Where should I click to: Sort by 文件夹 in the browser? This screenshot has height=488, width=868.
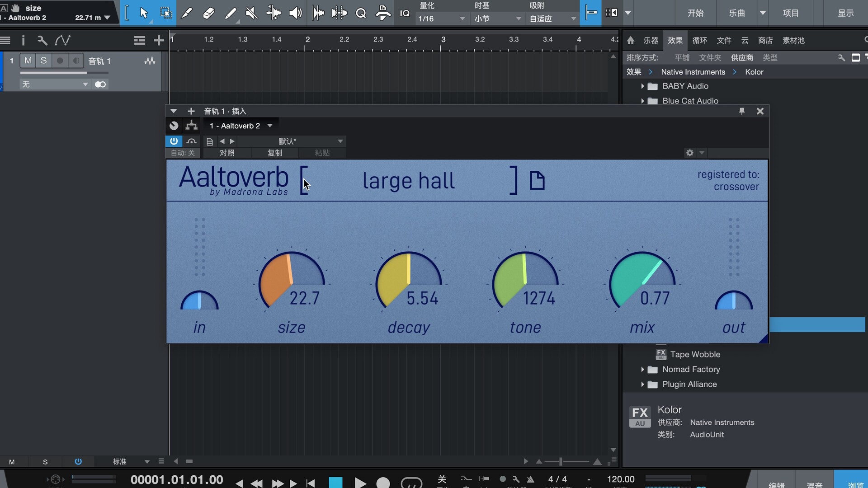tap(710, 58)
